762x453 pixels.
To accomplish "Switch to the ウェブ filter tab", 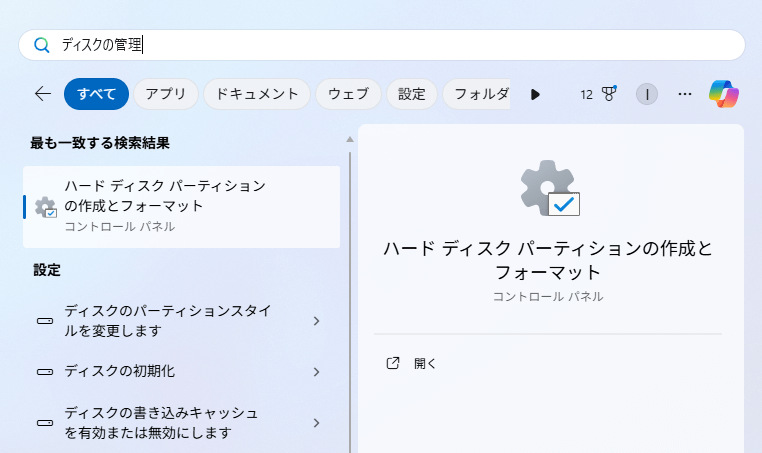I will click(x=349, y=94).
